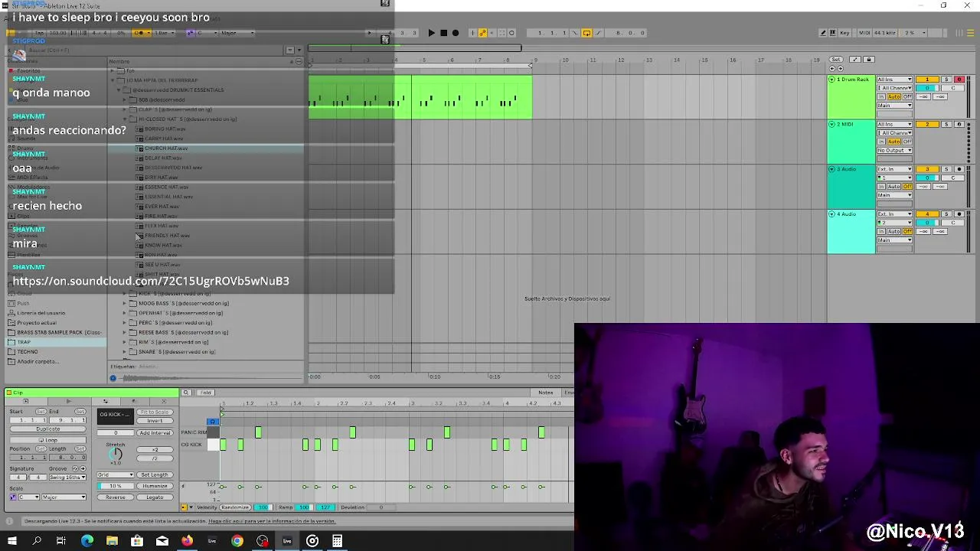This screenshot has height=551, width=980.
Task: Fold the 2 MIDI track
Action: click(x=831, y=124)
